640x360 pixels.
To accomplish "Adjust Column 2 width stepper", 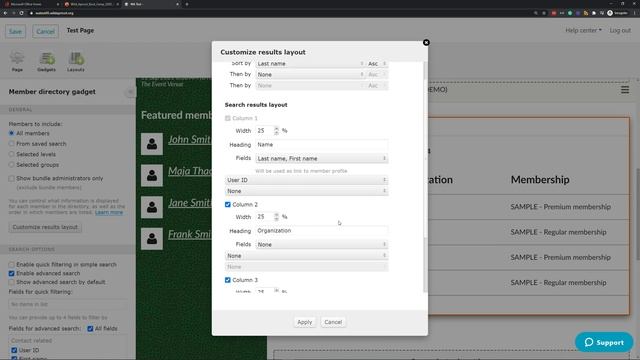I will (x=276, y=217).
